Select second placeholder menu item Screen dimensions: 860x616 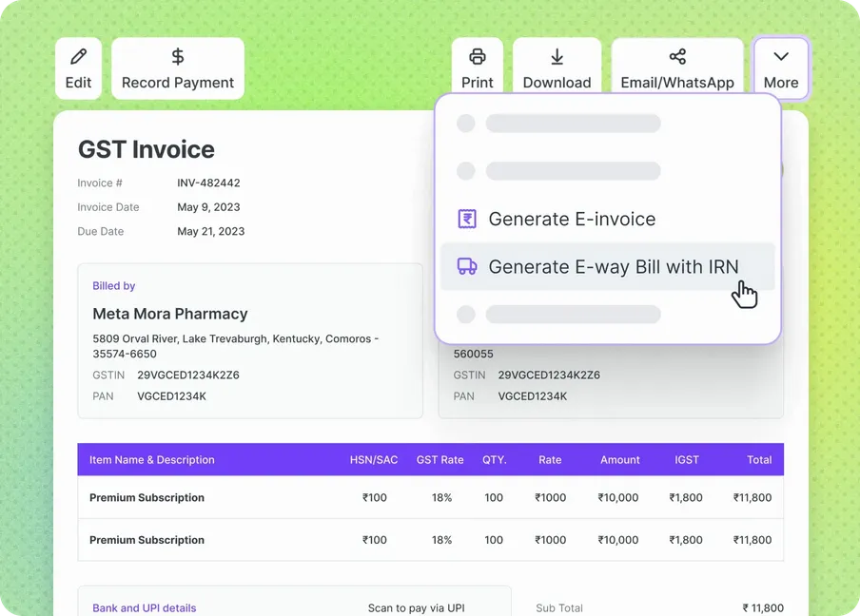coord(558,171)
